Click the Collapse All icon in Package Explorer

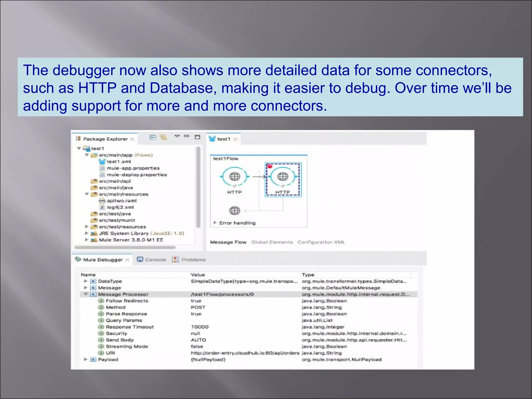[x=153, y=137]
